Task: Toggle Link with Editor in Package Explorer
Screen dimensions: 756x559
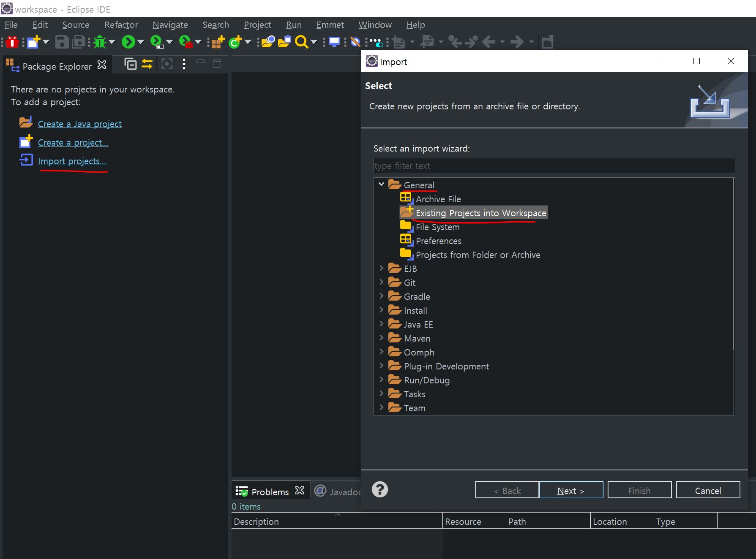Action: click(147, 64)
